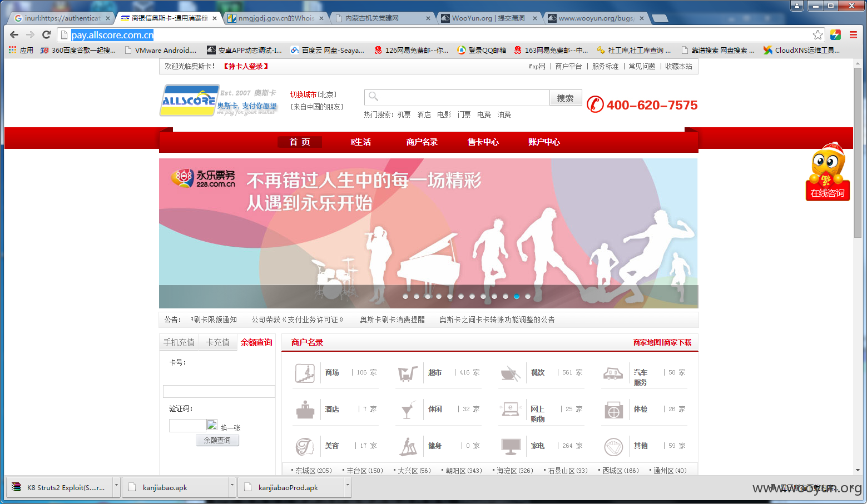
Task: Open the 商家地图 link
Action: click(647, 342)
